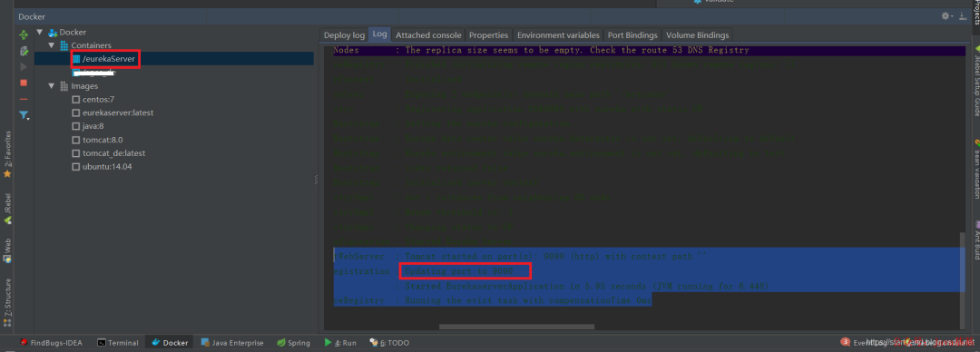Select the ubuntu:14.04 image name
Screen dimensions: 980x352
point(107,167)
